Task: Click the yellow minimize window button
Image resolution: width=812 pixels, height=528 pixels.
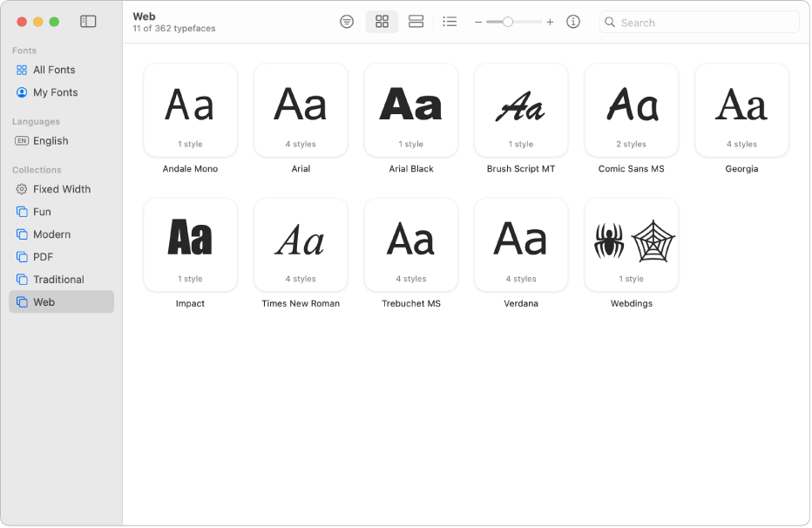Action: [37, 22]
